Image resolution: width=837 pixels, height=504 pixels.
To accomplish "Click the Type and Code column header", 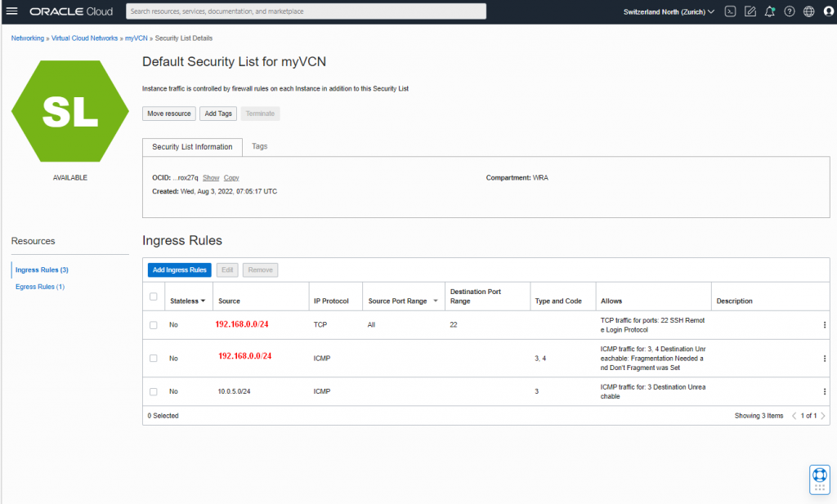I will 558,301.
